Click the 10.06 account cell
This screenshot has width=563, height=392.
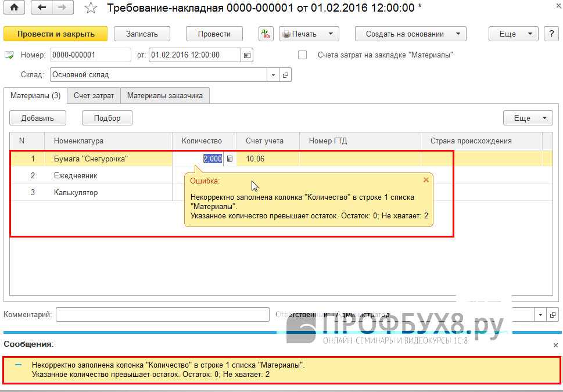pos(268,159)
